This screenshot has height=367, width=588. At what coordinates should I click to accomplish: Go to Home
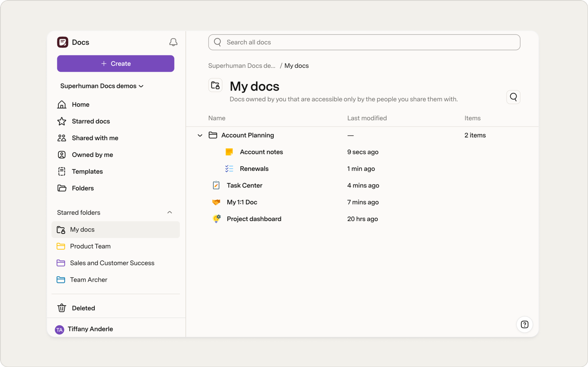(x=81, y=105)
